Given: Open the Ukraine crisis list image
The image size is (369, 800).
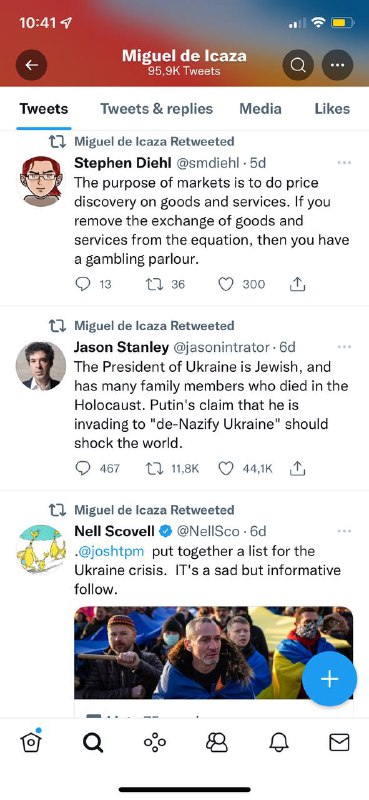Looking at the screenshot, I should 213,653.
